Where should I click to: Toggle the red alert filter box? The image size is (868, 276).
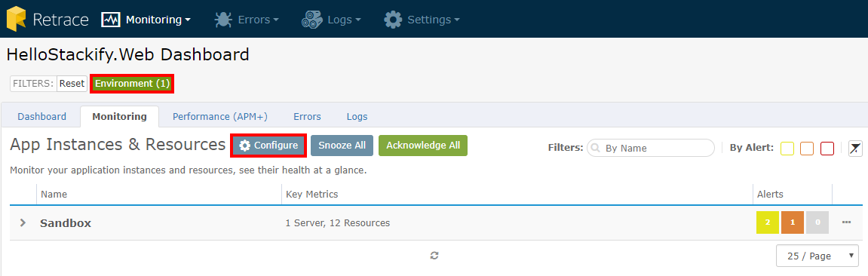827,149
